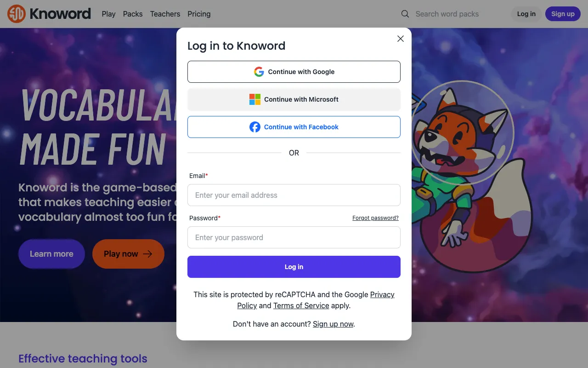The width and height of the screenshot is (588, 368).
Task: Open the Packs menu item
Action: tap(132, 14)
